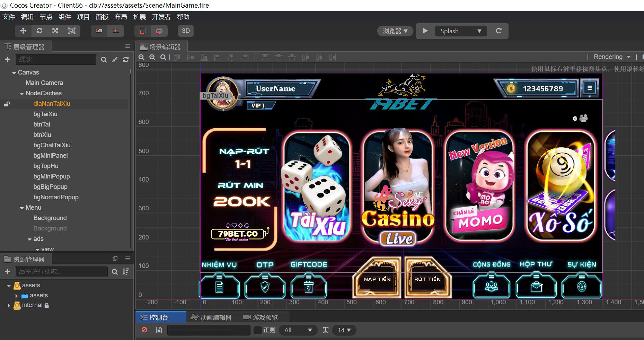Select the Rotate transform tool

[39, 31]
